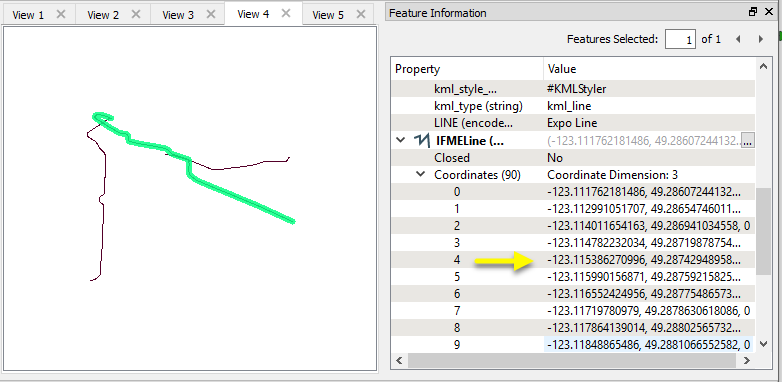This screenshot has height=382, width=782.
Task: Close the View 5 tab
Action: pyautogui.click(x=361, y=14)
